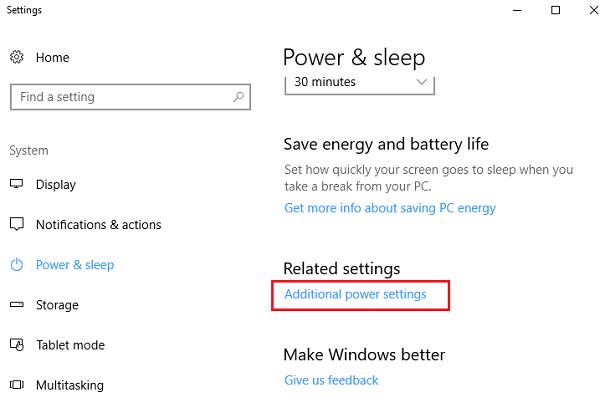Click the Multitasking icon
The width and height of the screenshot is (600, 418).
click(17, 385)
